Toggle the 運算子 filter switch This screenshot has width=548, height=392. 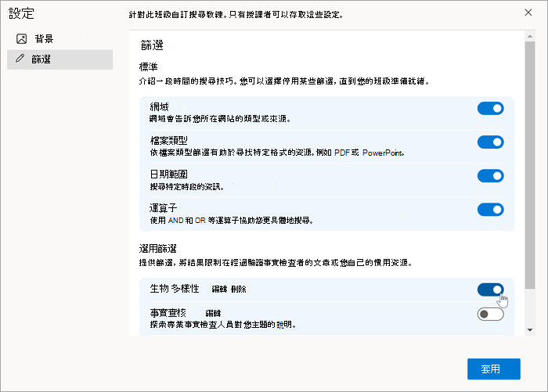tap(490, 210)
